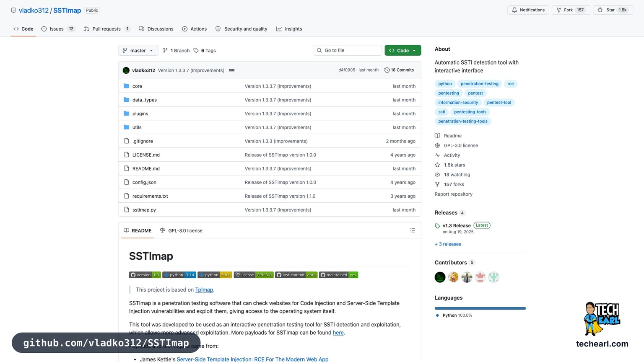Open the plugins folder icon
Screen dimensions: 644x362
(x=126, y=114)
